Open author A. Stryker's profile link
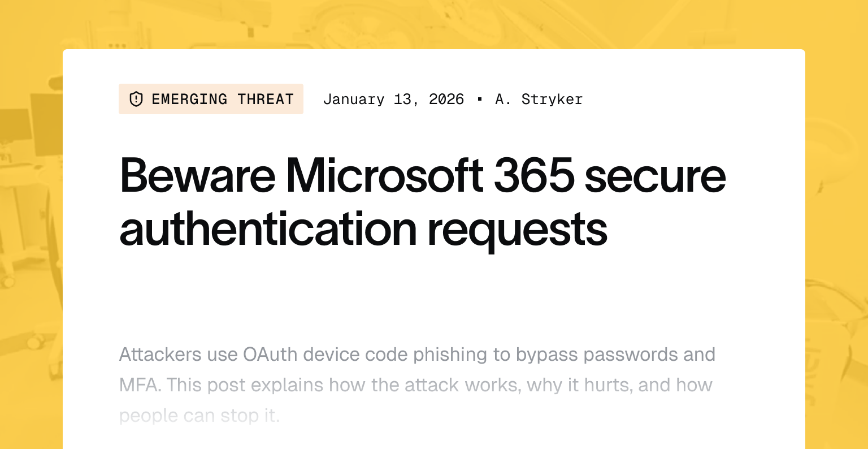The width and height of the screenshot is (868, 449). click(x=539, y=100)
